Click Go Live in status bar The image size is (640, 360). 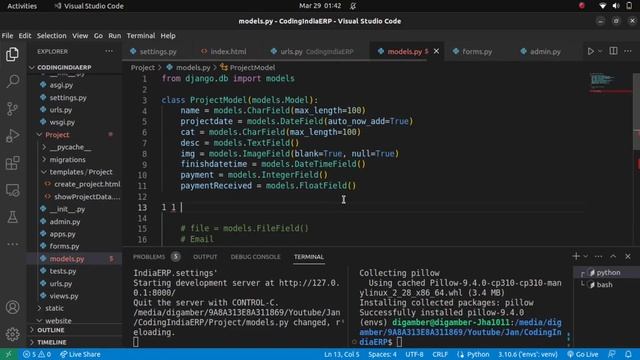pos(583,354)
